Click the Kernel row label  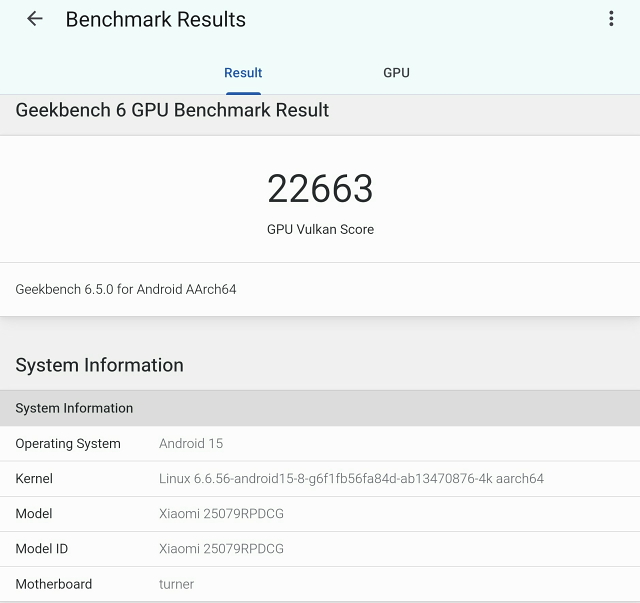click(x=34, y=479)
